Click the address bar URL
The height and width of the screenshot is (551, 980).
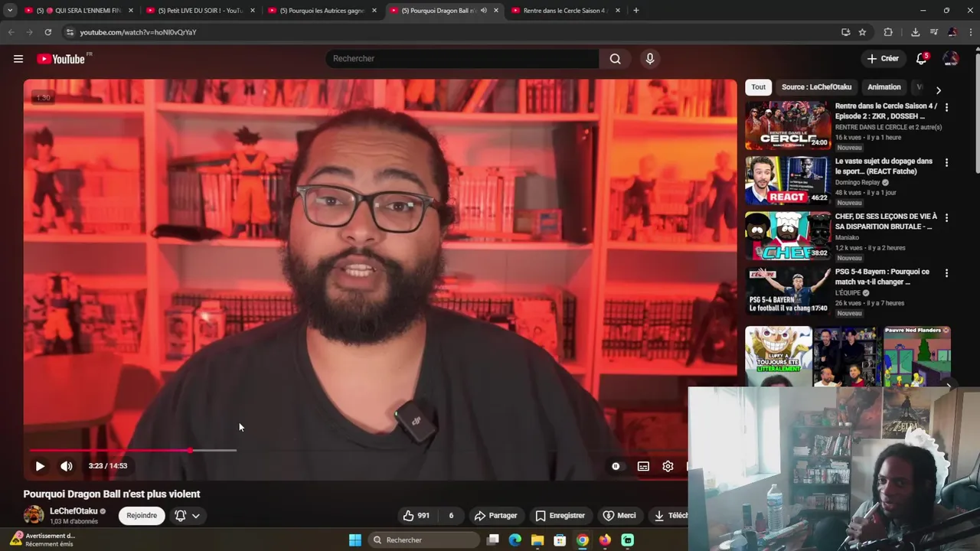point(138,32)
